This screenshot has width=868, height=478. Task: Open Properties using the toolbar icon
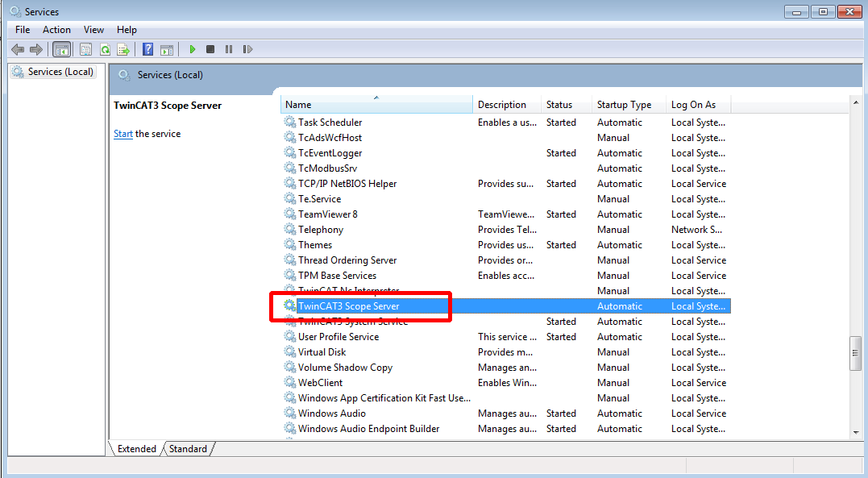[85, 49]
